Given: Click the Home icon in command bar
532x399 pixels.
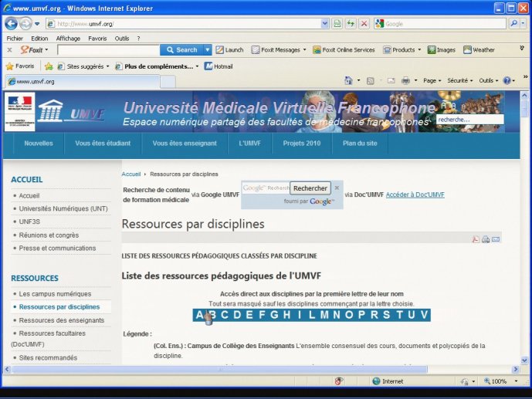Looking at the screenshot, I should (x=348, y=80).
